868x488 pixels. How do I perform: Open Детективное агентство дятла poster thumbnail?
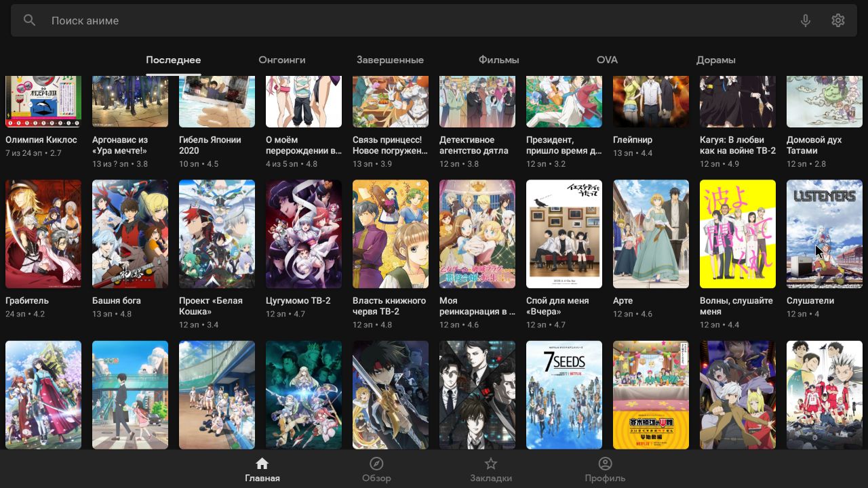point(477,102)
